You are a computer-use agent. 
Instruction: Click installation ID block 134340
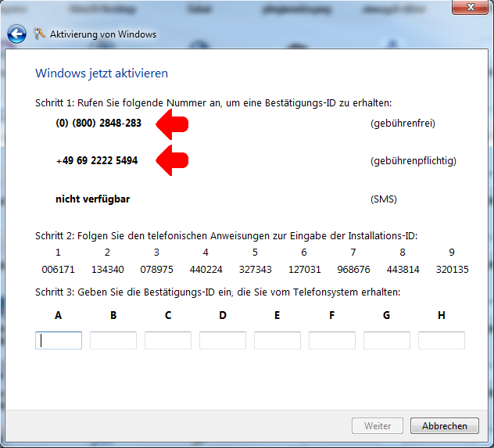pos(107,270)
